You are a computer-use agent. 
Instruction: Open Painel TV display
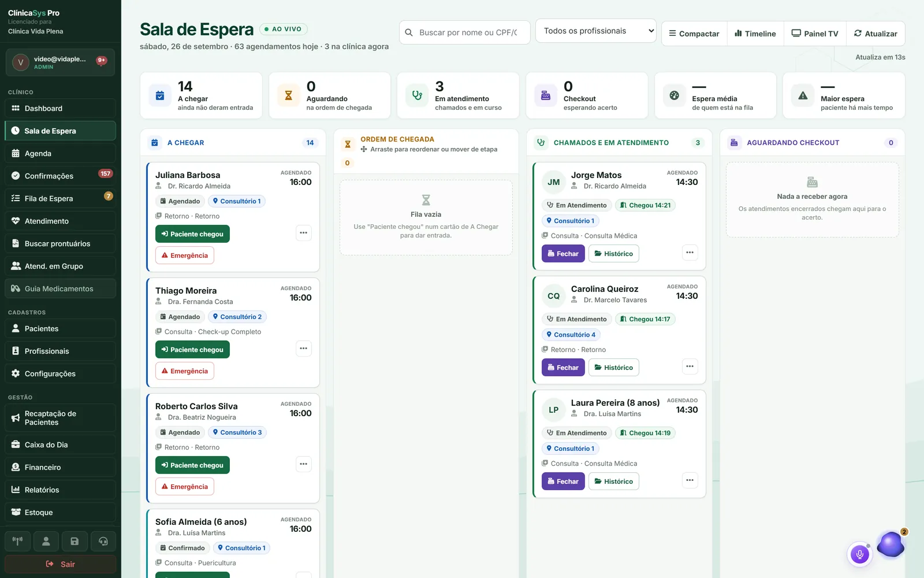pyautogui.click(x=815, y=34)
